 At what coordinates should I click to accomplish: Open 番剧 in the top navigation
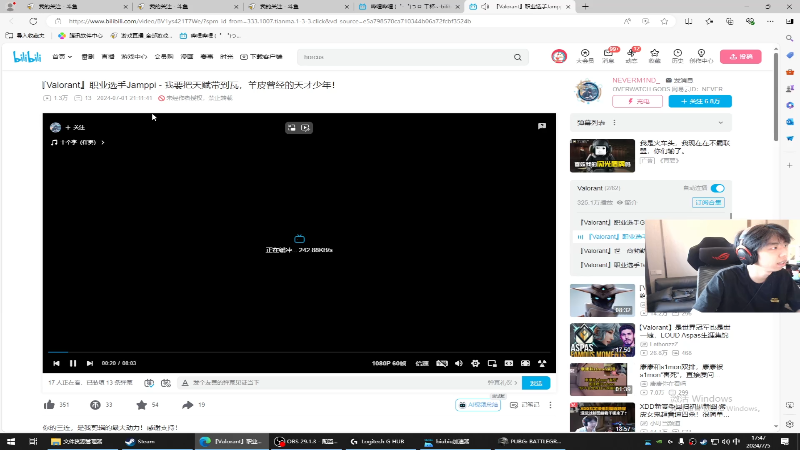coord(88,57)
